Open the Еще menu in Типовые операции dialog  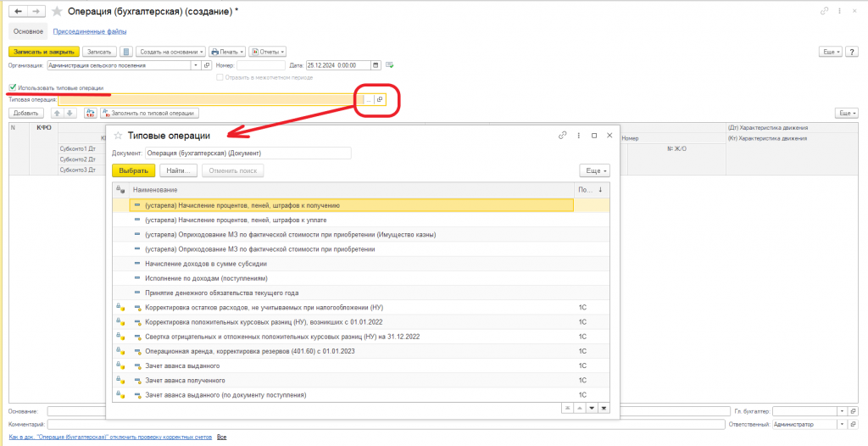pyautogui.click(x=594, y=170)
